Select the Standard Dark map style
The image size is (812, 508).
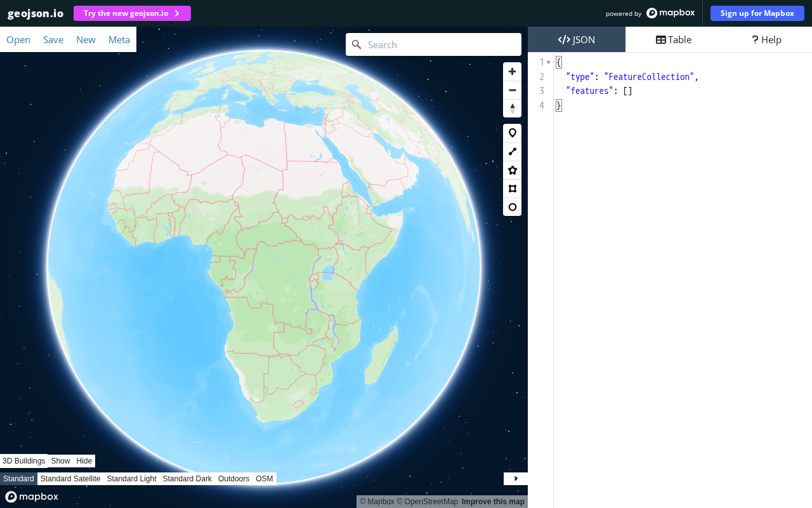187,479
